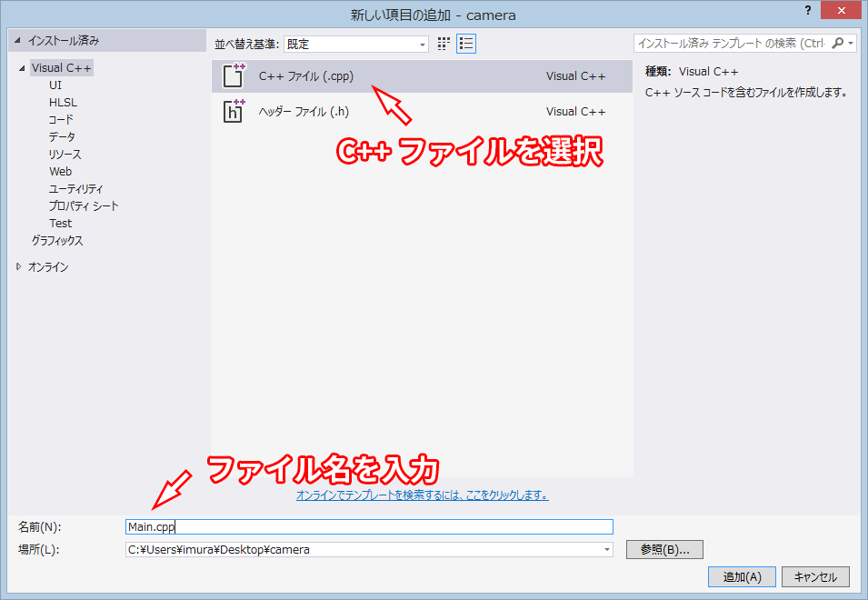
Task: Select the コード category
Action: tap(60, 119)
